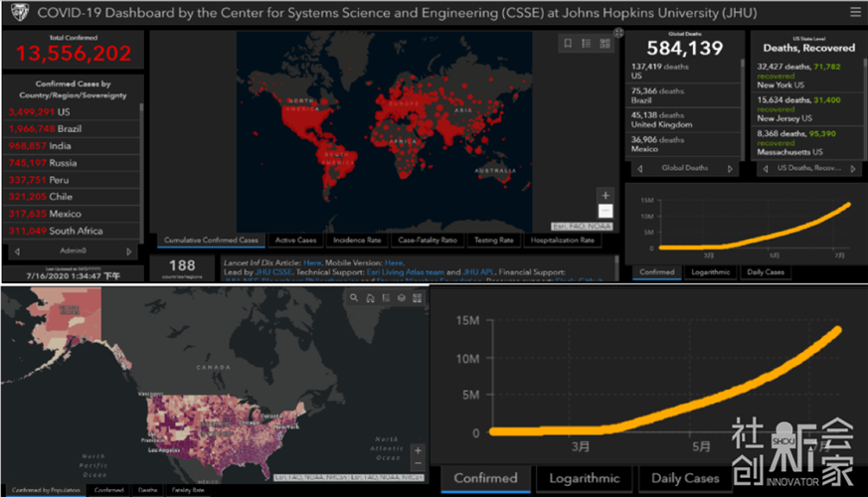Open the layers icon on the US map

click(x=402, y=297)
